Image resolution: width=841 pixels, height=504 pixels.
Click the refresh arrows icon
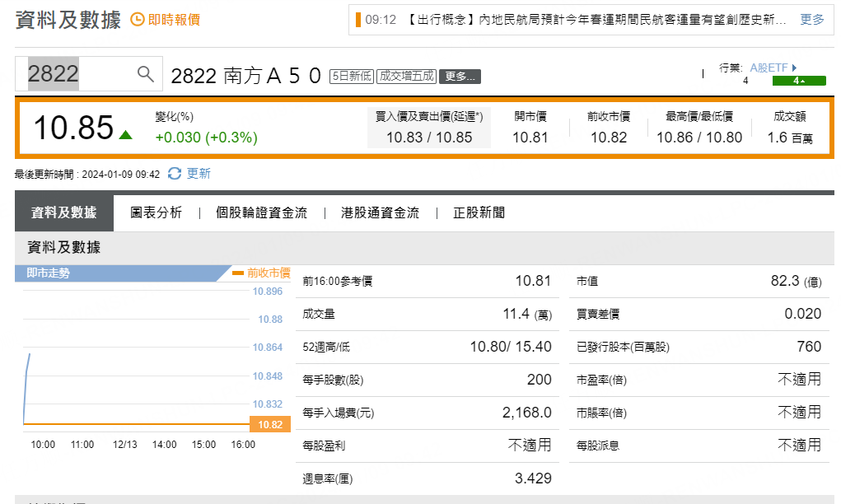coord(175,173)
